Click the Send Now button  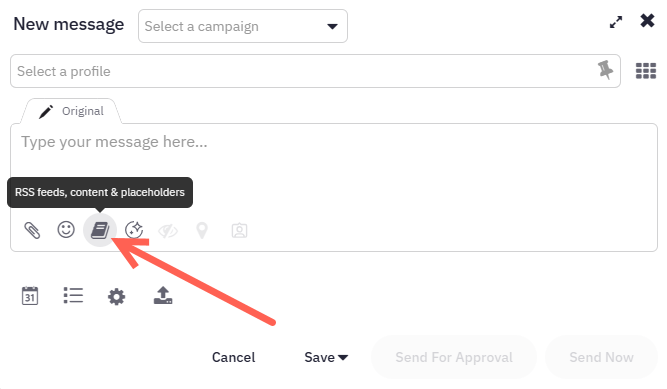coord(601,358)
